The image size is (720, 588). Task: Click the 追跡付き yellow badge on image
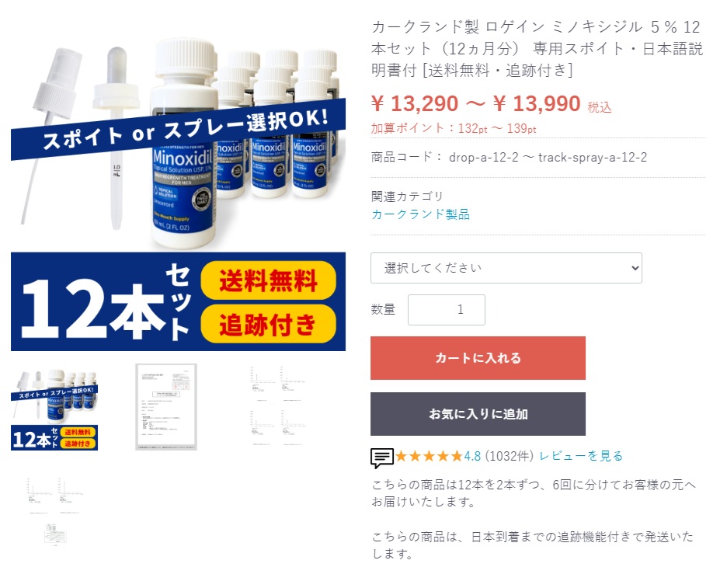[268, 324]
